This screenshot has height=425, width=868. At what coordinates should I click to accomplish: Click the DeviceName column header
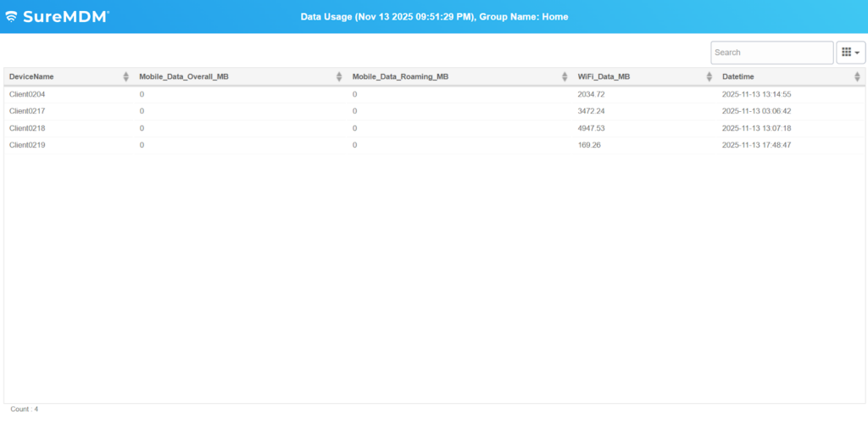(31, 77)
